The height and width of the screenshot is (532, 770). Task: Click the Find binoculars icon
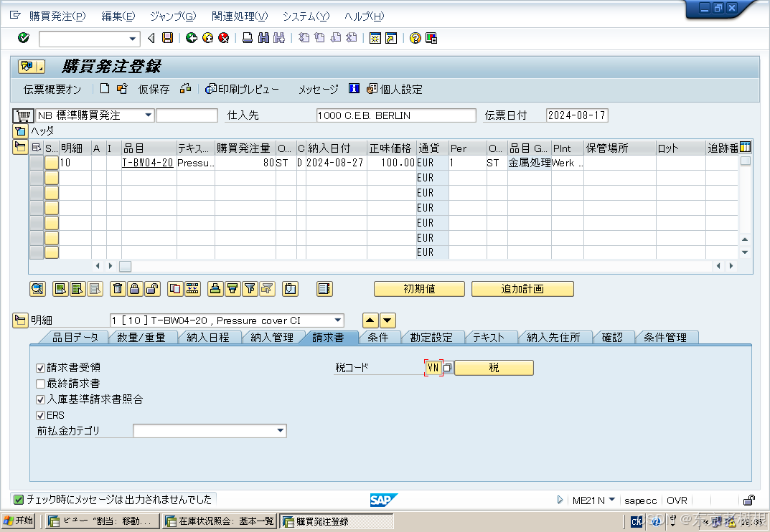[263, 38]
